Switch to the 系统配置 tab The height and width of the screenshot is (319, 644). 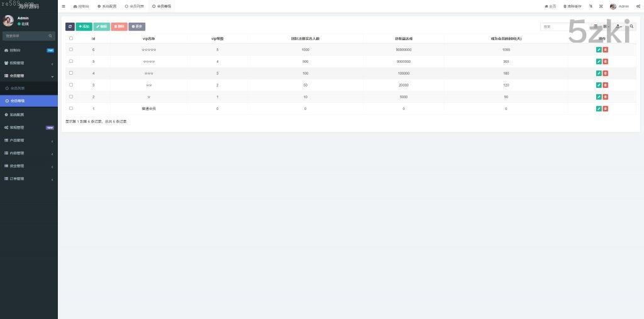click(x=107, y=6)
